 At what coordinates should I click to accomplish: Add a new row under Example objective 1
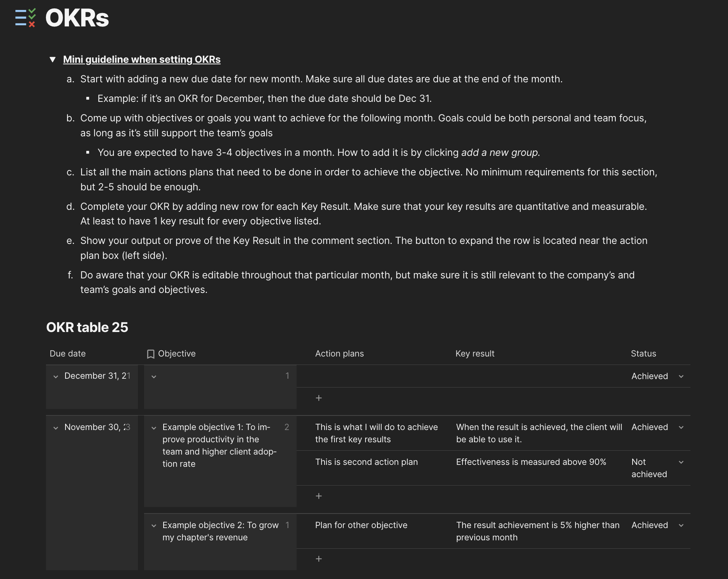click(x=319, y=496)
